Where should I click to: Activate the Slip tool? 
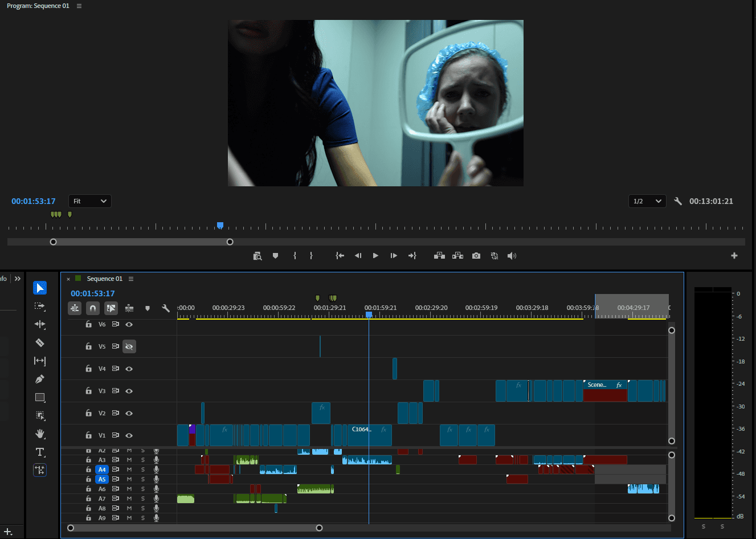pos(40,361)
